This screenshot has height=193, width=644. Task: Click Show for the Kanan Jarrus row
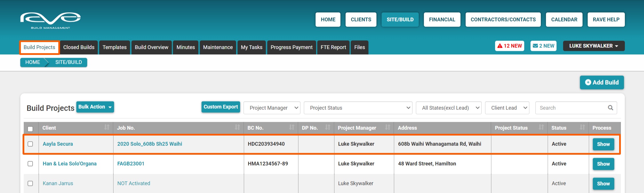click(x=603, y=184)
